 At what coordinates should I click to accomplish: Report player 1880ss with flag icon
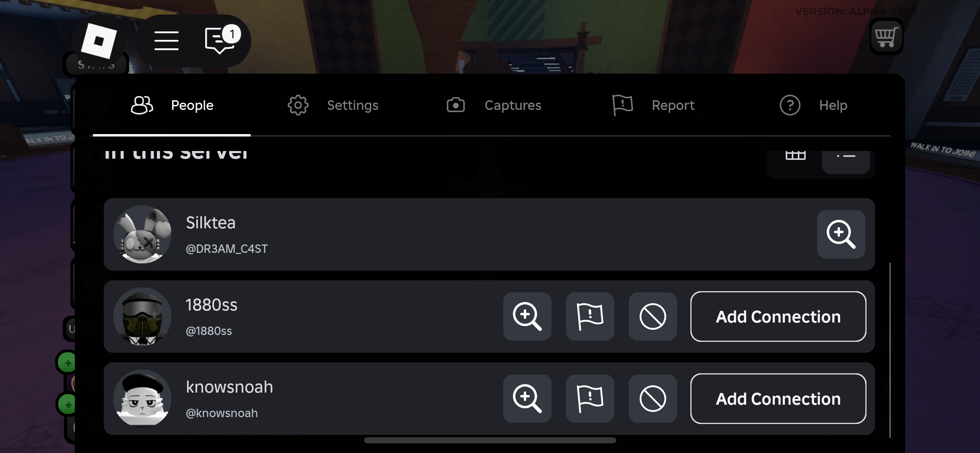coord(590,316)
